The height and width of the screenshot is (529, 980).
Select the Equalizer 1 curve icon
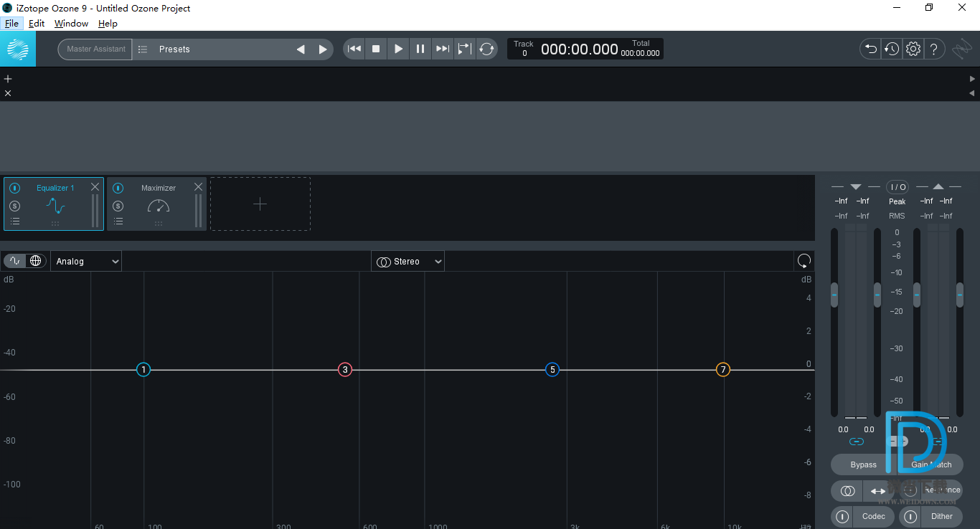point(55,206)
